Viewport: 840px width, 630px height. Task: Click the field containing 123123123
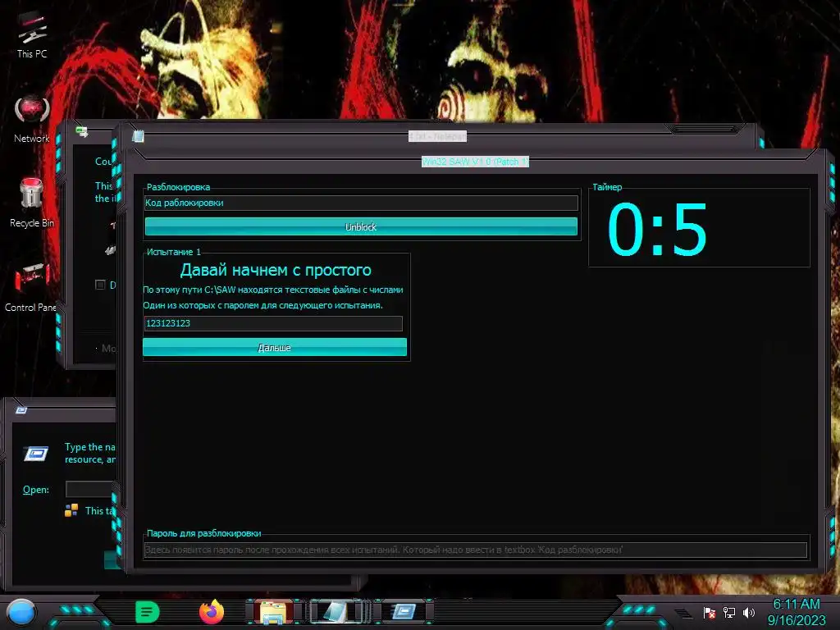273,323
